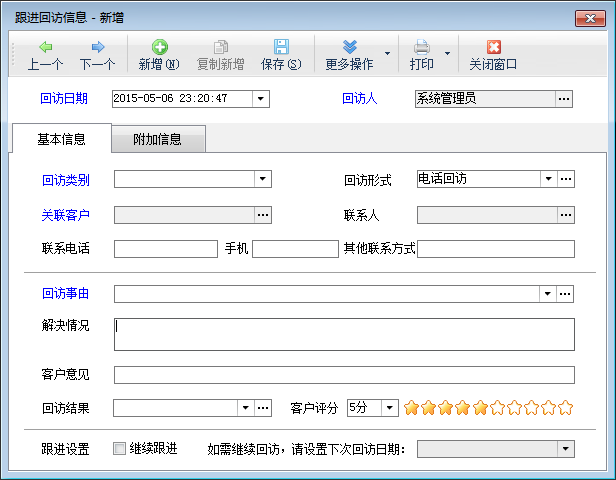Browse 关联客户 with the ellipsis button

(263, 214)
